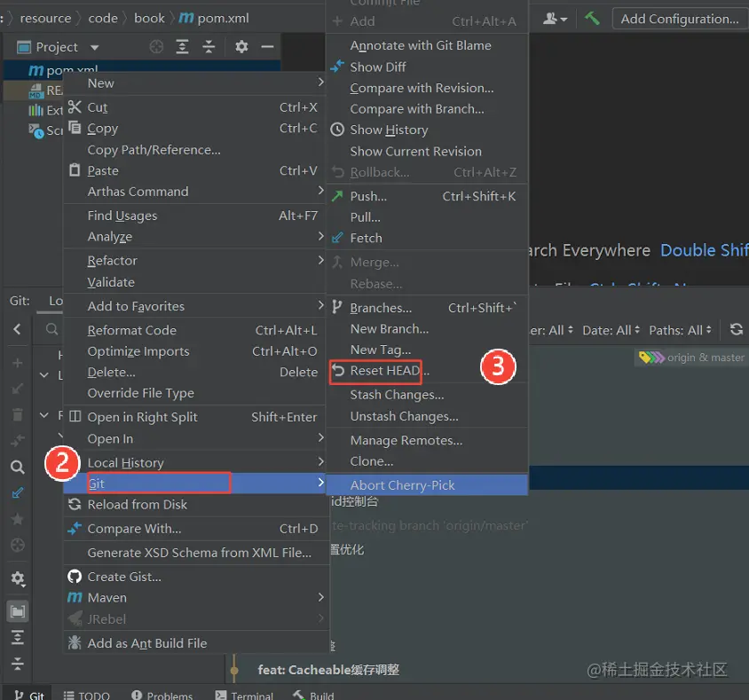Click Add Configuration... button
Viewport: 749px width, 700px height.
click(x=679, y=19)
